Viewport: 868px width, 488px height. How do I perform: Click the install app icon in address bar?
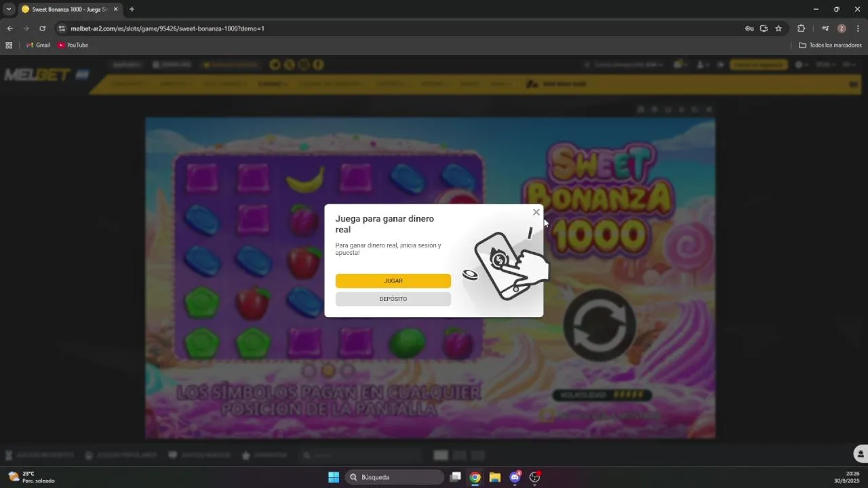tap(764, 28)
